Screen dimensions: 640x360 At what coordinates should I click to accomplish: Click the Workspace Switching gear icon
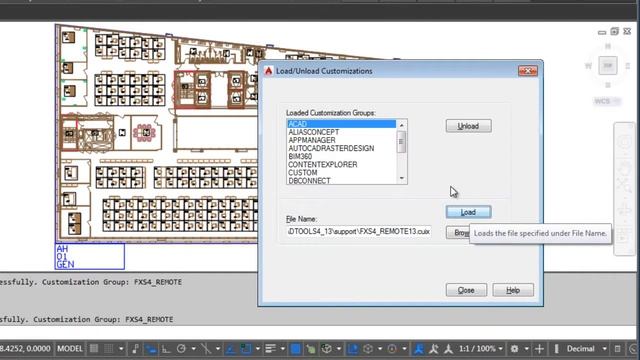click(x=514, y=349)
